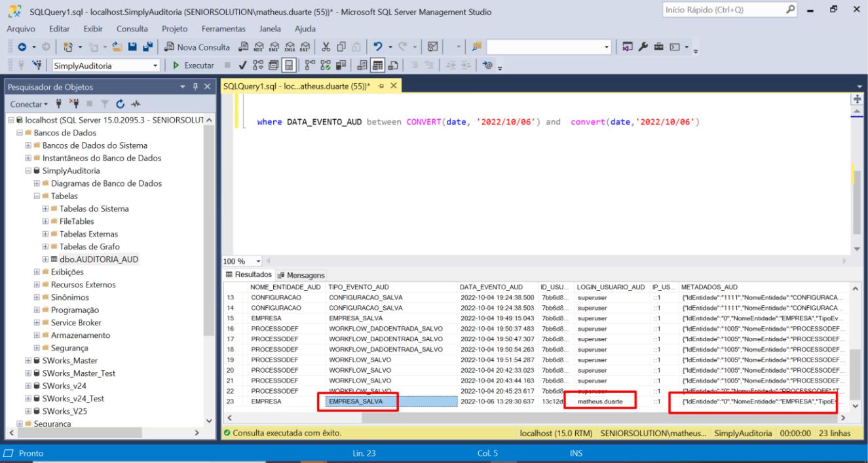Image resolution: width=868 pixels, height=463 pixels.
Task: Collapse the SimplyAuditoria database node
Action: (x=29, y=170)
